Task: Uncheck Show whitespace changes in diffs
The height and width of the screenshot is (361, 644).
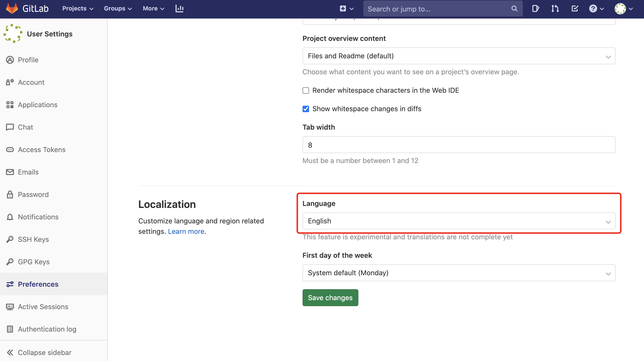Action: (306, 109)
